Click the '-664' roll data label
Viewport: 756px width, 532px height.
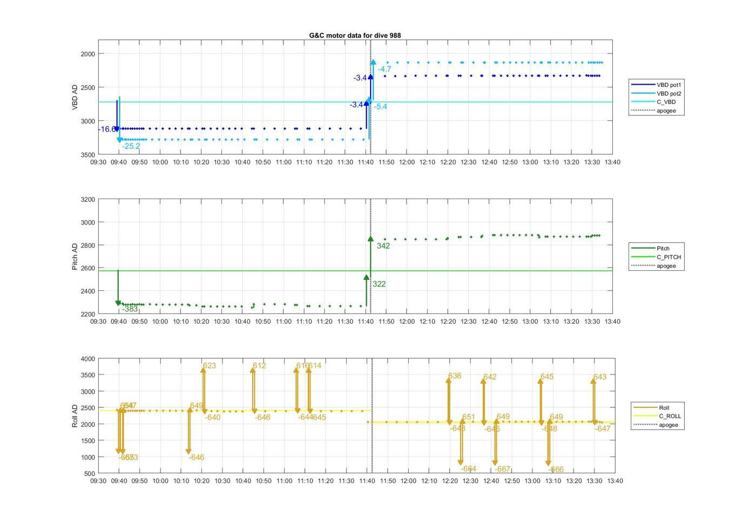coord(469,469)
